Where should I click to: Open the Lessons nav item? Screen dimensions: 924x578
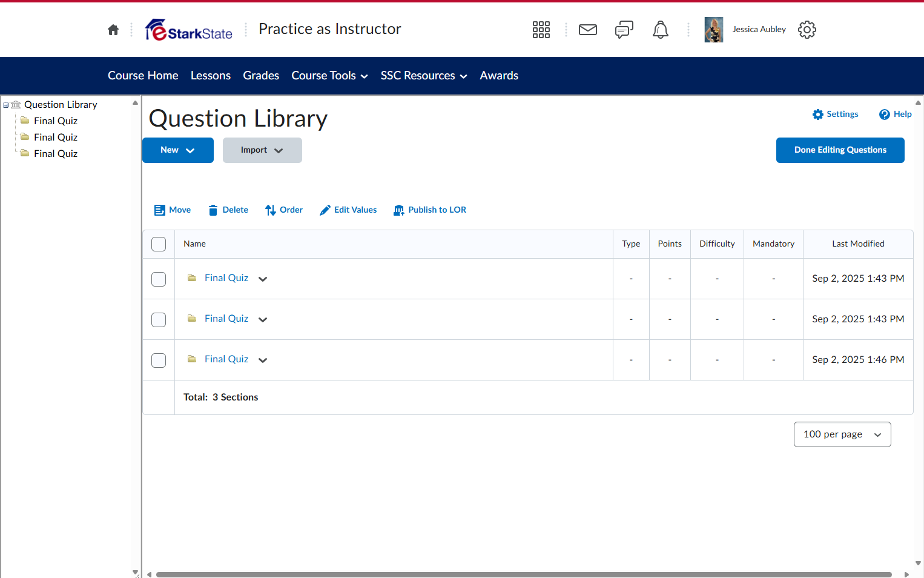211,76
